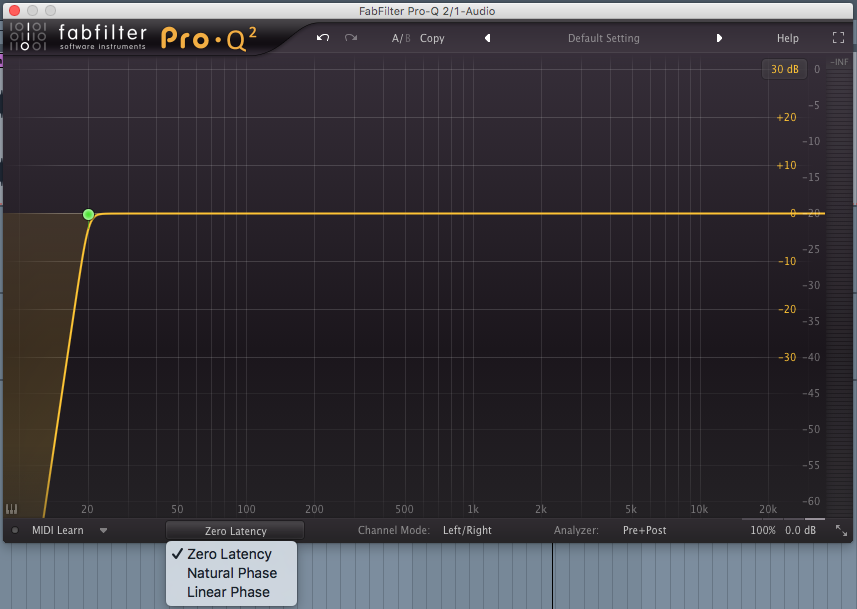This screenshot has width=857, height=609.
Task: Open the Analyzer Pre+Post settings
Action: [x=644, y=530]
